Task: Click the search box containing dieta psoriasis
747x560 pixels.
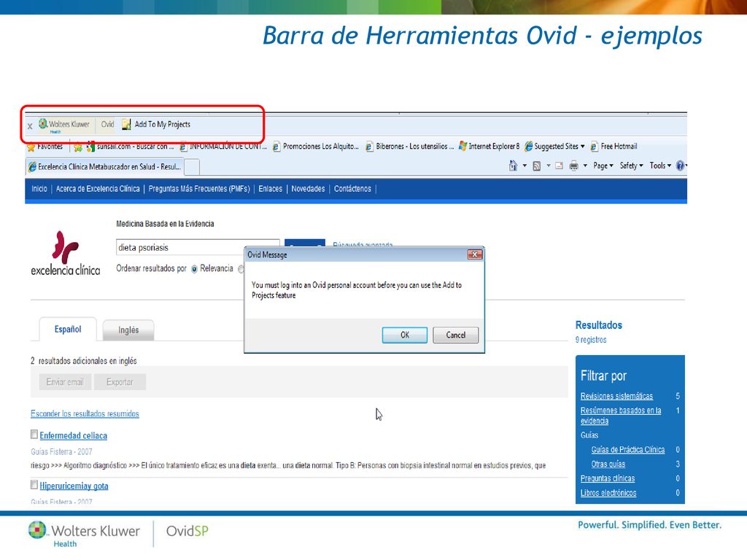Action: [198, 248]
